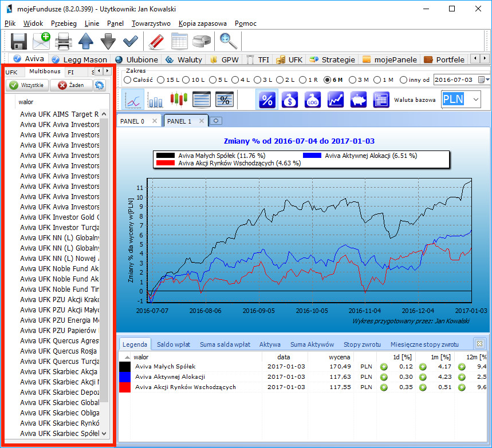Click the money bag dollar icon
492x448 pixels.
pyautogui.click(x=290, y=100)
